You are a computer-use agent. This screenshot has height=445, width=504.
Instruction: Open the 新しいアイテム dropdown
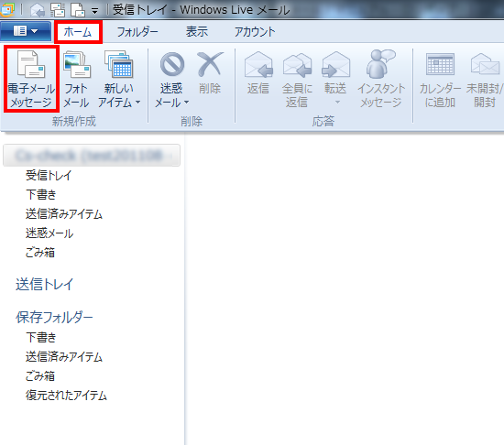click(x=119, y=79)
